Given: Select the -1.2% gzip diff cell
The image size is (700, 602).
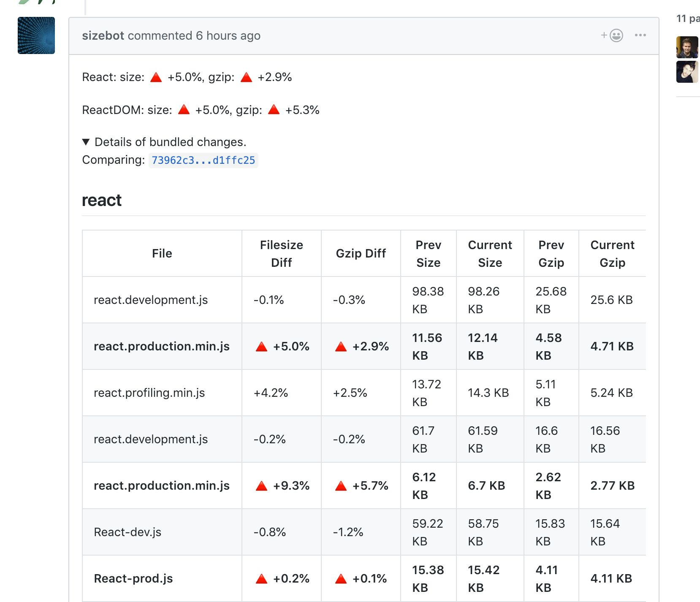Looking at the screenshot, I should click(x=361, y=532).
